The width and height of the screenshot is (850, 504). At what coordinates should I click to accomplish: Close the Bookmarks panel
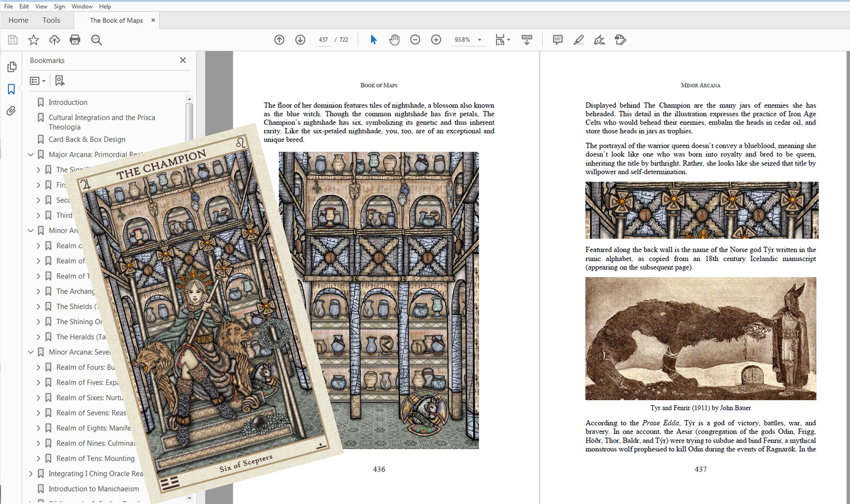(x=183, y=60)
